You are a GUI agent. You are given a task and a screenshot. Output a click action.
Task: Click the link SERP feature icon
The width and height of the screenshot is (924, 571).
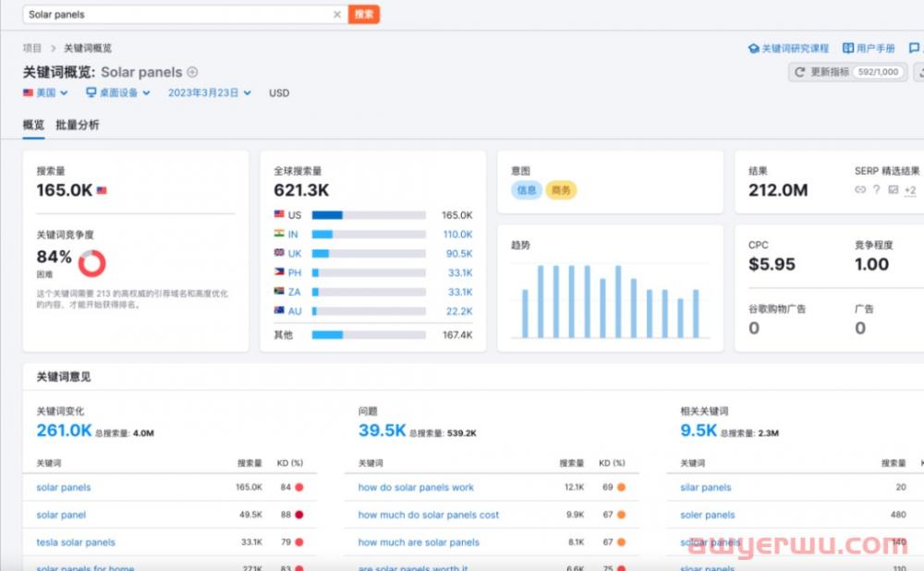860,189
